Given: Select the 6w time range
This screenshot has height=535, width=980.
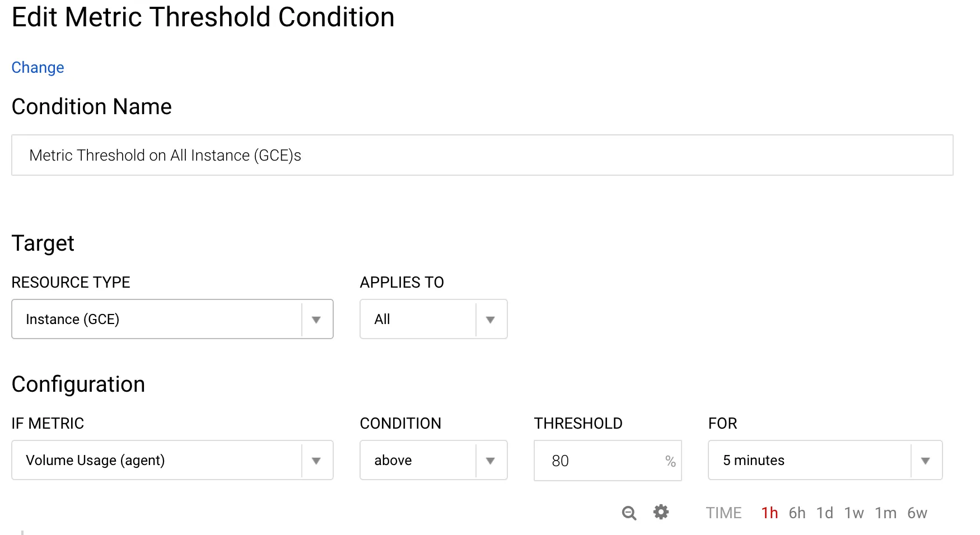Looking at the screenshot, I should tap(917, 513).
